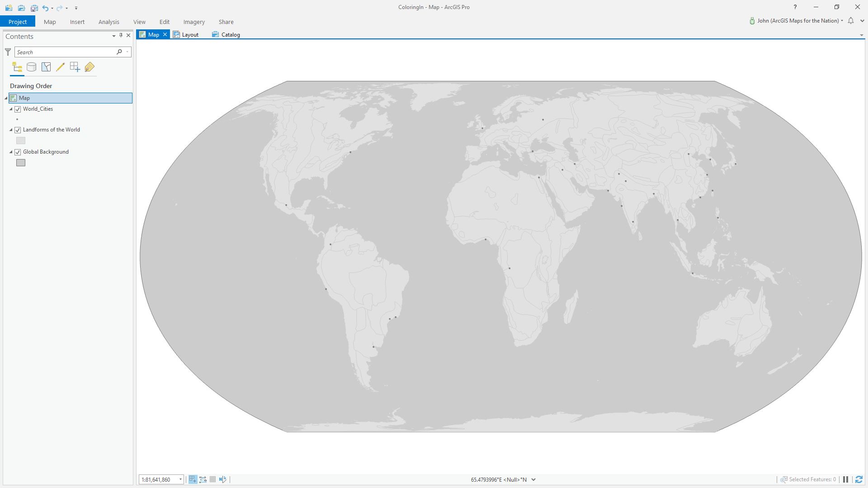Select List By Editing pencil icon
868x488 pixels.
pos(60,67)
